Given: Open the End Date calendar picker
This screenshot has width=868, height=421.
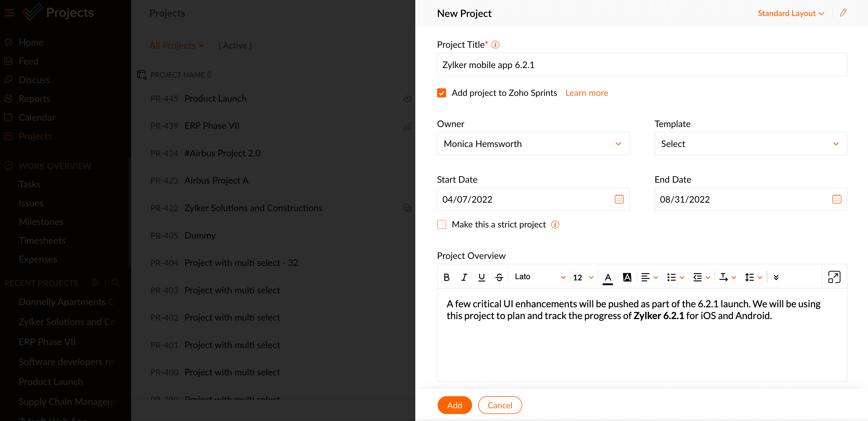Looking at the screenshot, I should (836, 199).
